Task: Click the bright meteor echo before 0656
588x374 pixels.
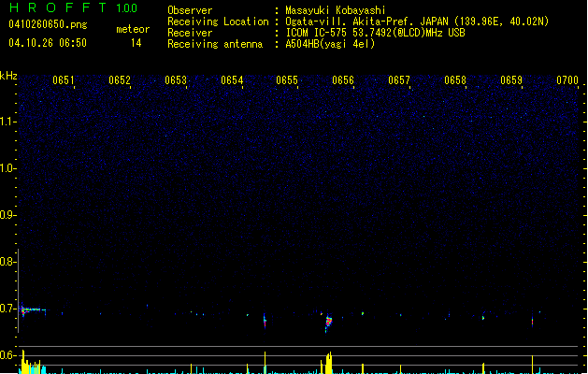Action: pyautogui.click(x=328, y=323)
